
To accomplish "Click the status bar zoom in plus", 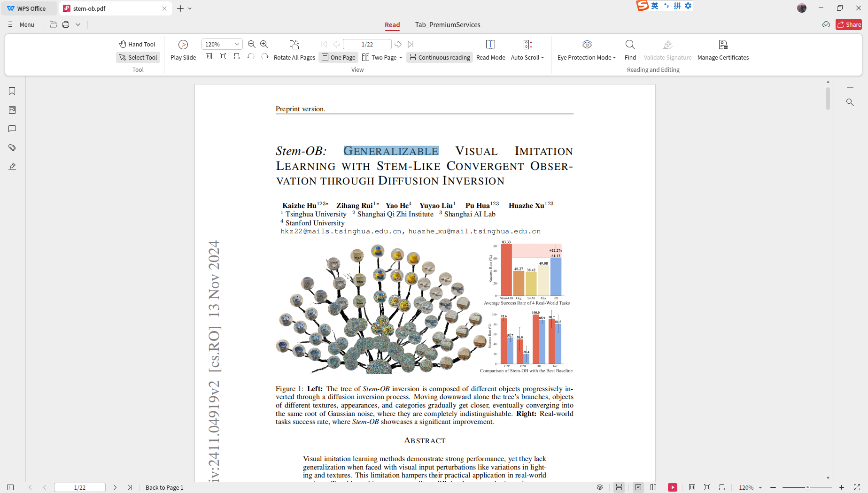I will point(842,487).
